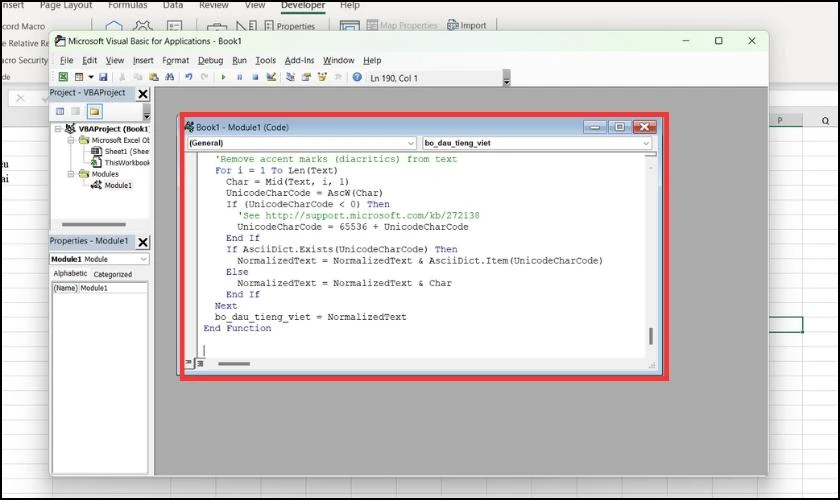Open the Insert menu in VBA editor

[x=143, y=61]
